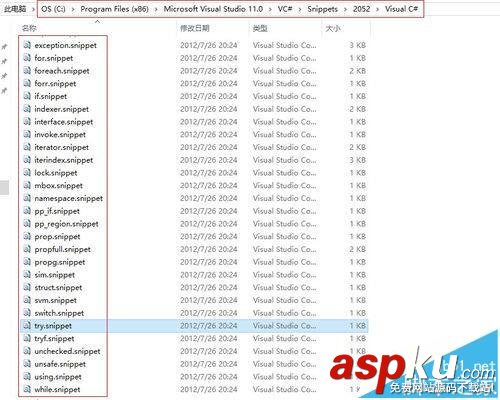Click the type cell of switch.snippet
500x400 pixels.
(x=284, y=313)
